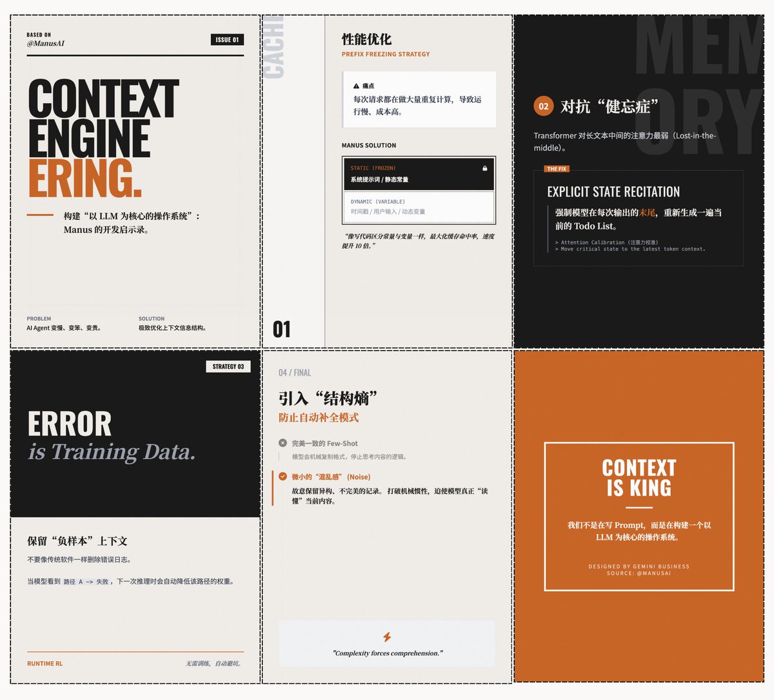Click the 引入"结构熵" heading
Screen dimensions: 774x700
coord(328,398)
